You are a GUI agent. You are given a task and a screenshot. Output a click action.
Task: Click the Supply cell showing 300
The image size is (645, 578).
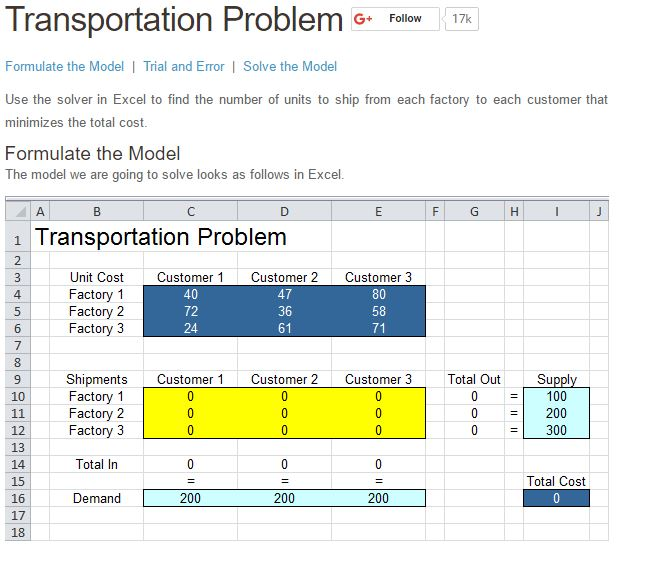coord(556,431)
